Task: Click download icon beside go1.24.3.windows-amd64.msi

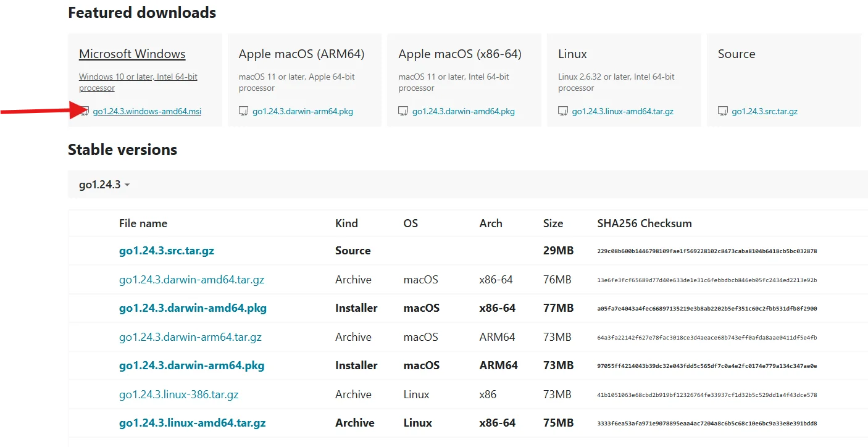Action: (x=84, y=111)
